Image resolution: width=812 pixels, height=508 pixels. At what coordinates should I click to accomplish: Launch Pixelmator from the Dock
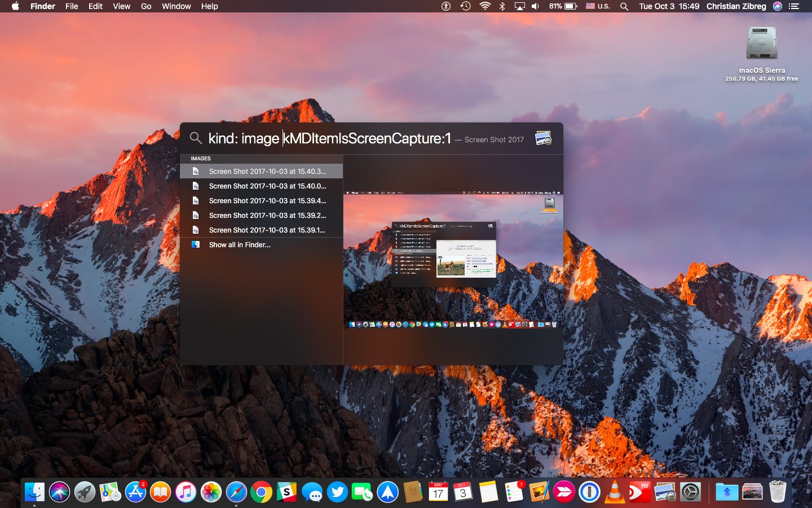[539, 492]
